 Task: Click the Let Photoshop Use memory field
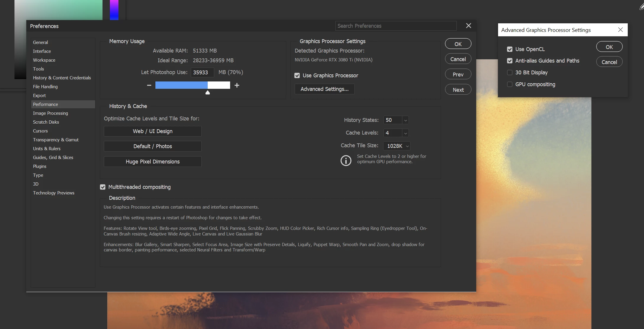202,73
